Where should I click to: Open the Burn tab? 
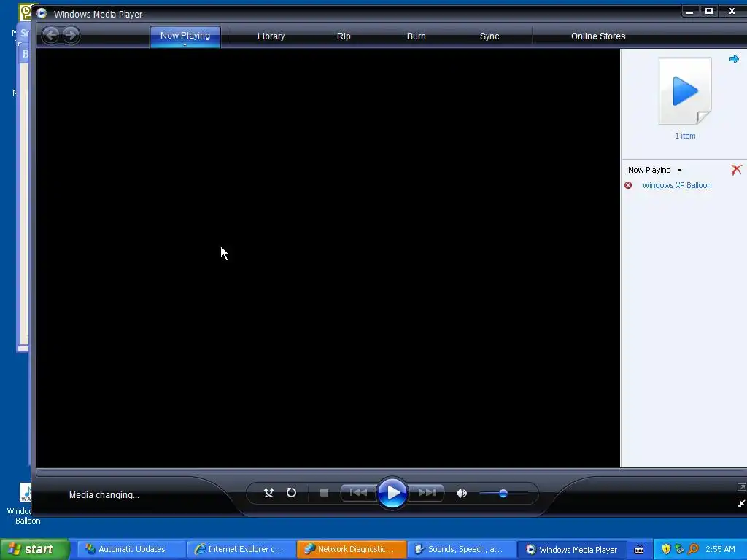tap(417, 36)
